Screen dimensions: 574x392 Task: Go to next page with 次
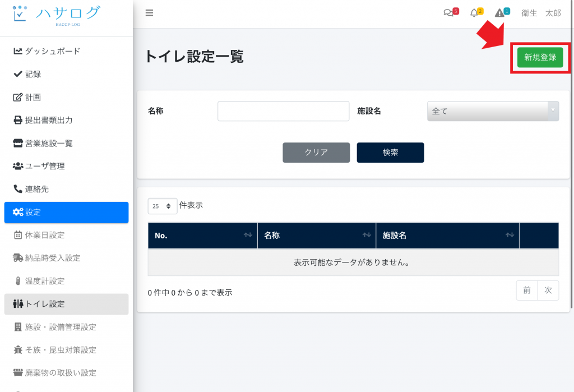click(548, 290)
